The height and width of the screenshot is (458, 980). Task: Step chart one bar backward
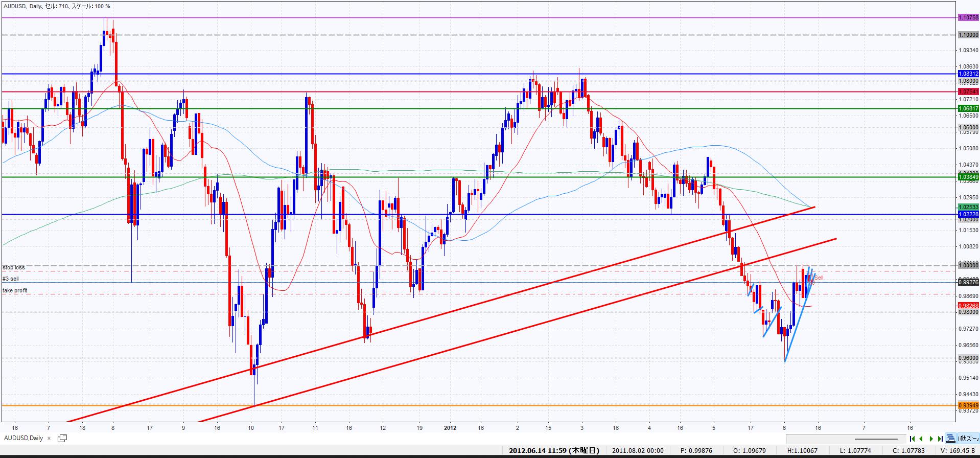point(921,439)
